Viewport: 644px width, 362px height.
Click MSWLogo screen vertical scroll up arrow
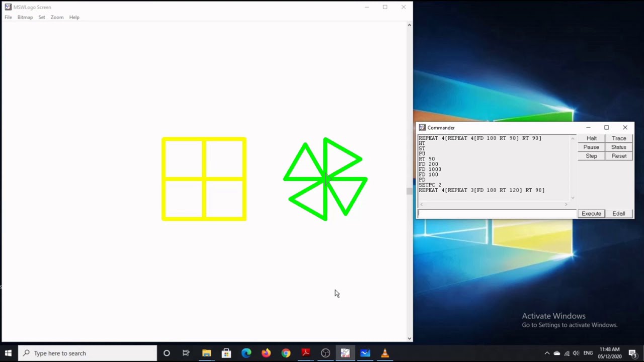click(410, 25)
